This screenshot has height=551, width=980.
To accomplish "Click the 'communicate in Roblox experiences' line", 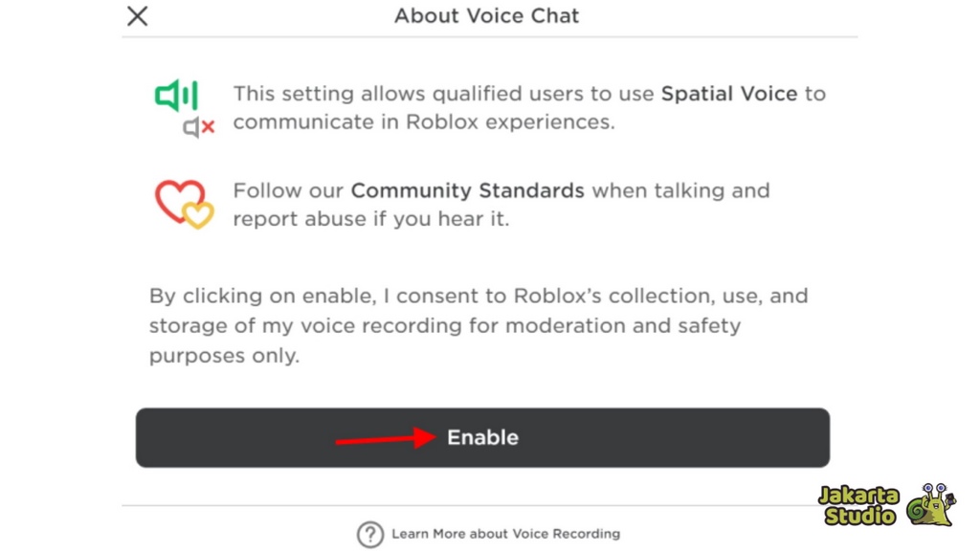I will click(x=424, y=121).
